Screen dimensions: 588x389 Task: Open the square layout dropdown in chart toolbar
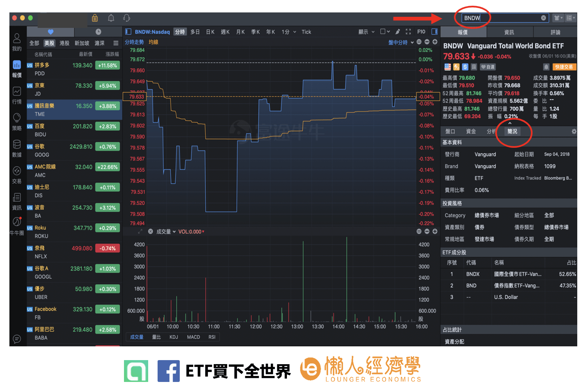pos(385,32)
